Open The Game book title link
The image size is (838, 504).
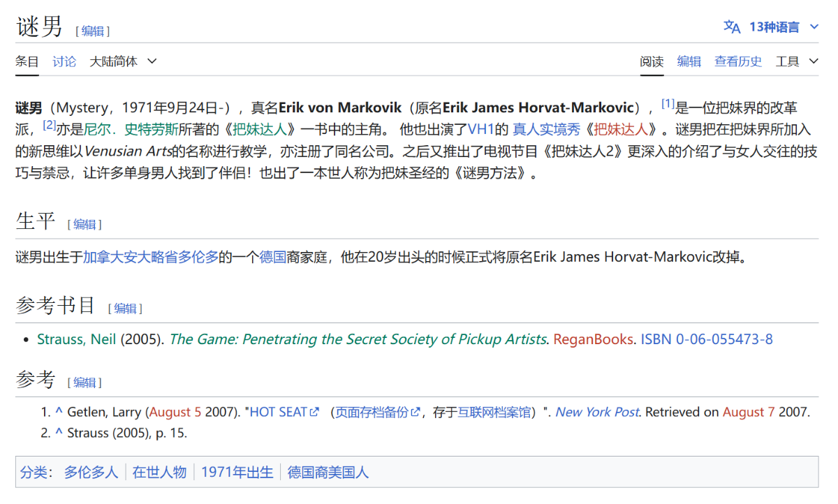pyautogui.click(x=358, y=339)
